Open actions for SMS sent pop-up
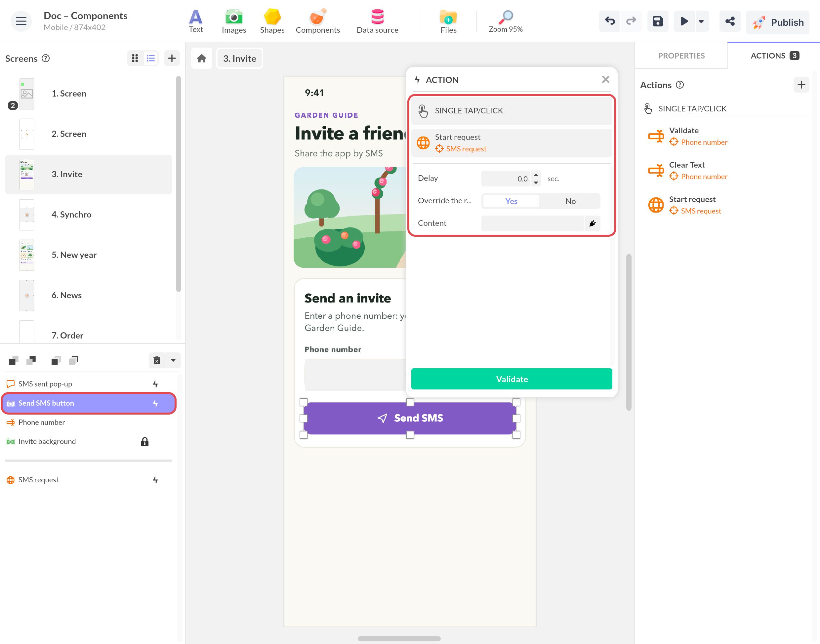820x644 pixels. (155, 384)
